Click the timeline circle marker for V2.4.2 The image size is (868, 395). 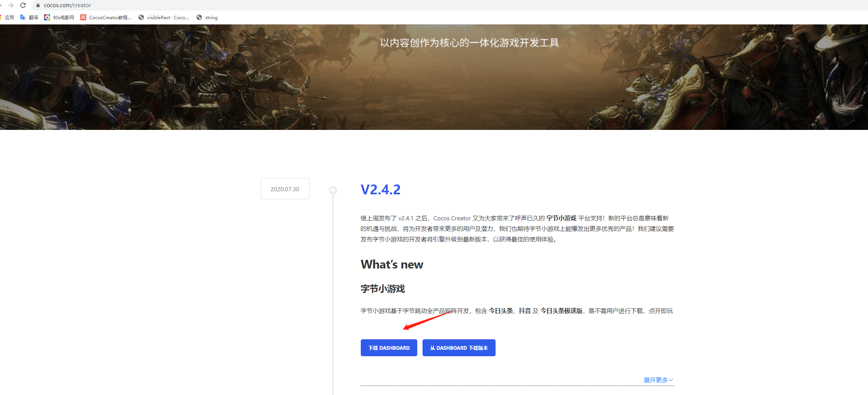333,190
